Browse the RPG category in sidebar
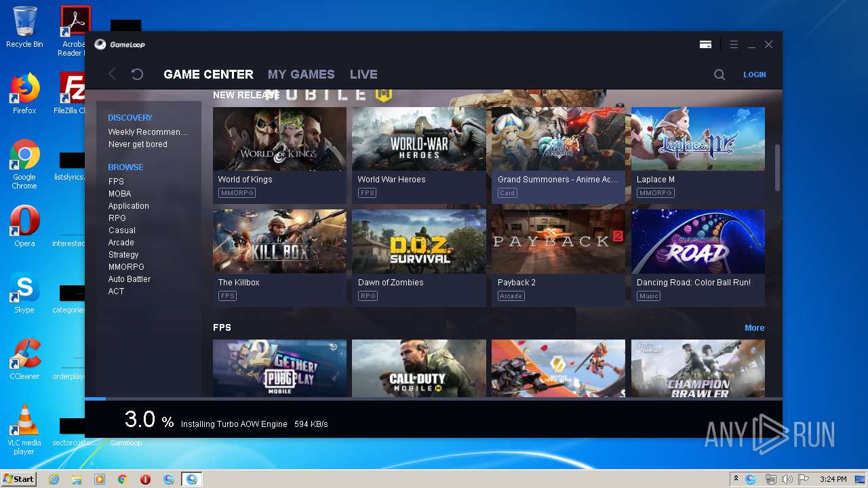Image resolution: width=868 pixels, height=488 pixels. 117,218
